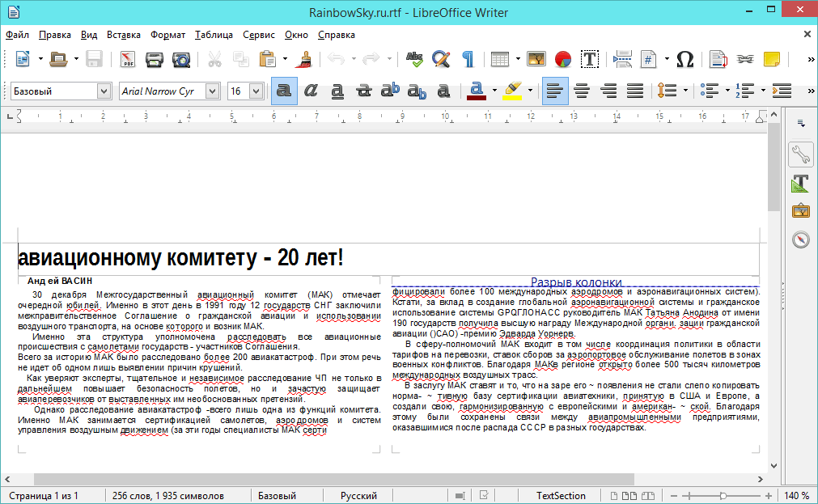
Task: Center the paragraph horizontally
Action: pyautogui.click(x=582, y=91)
